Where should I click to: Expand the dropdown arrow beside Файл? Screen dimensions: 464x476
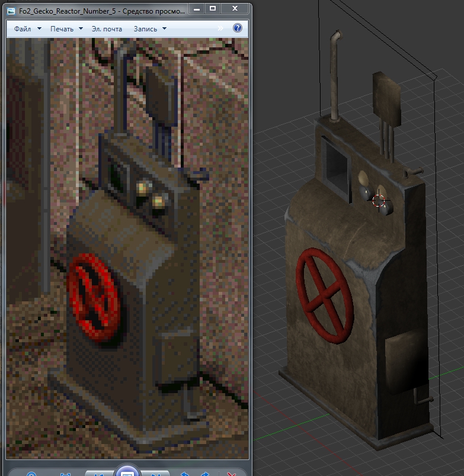coord(39,28)
